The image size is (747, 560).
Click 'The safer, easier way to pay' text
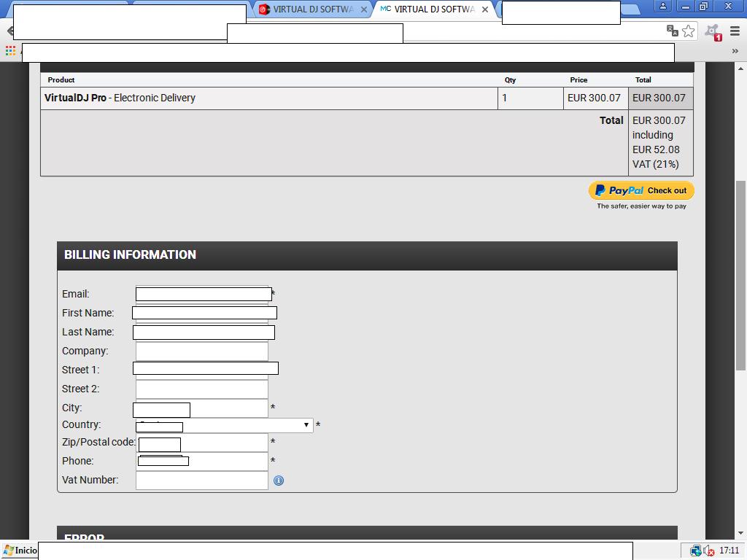[x=642, y=206]
